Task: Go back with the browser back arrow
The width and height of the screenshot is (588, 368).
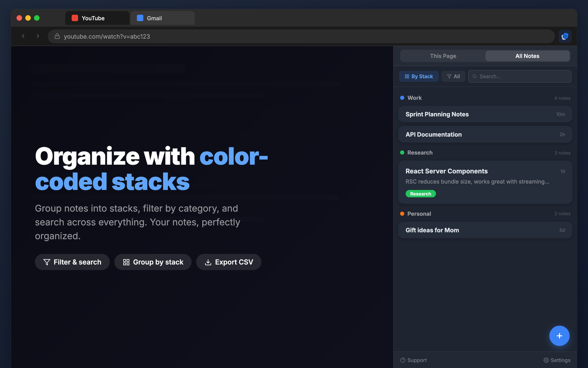Action: [x=23, y=36]
